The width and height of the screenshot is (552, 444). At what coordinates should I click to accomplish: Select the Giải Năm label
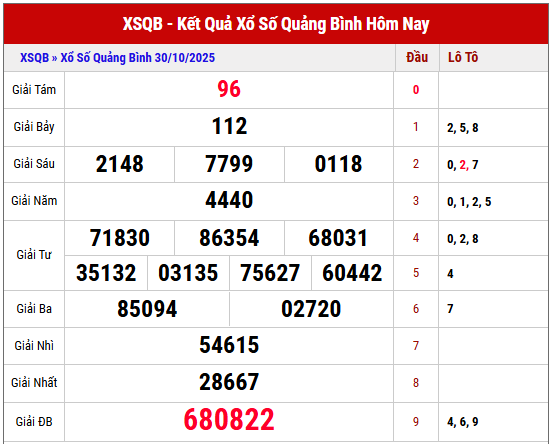[34, 201]
